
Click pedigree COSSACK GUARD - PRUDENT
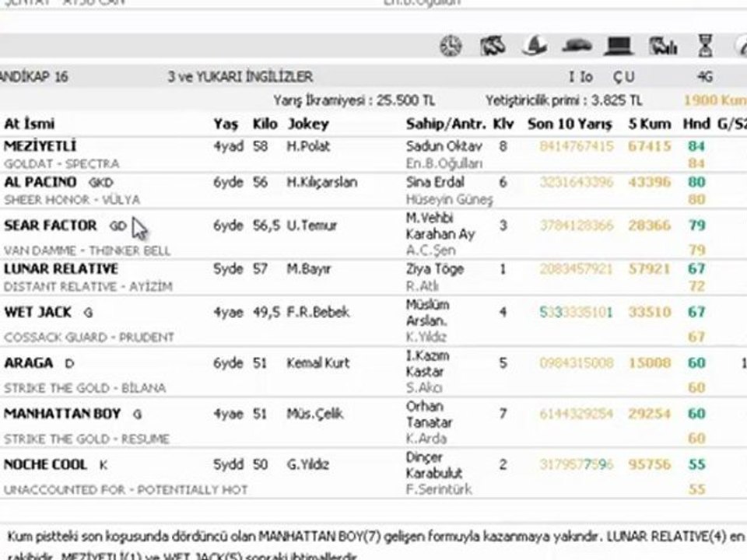pyautogui.click(x=89, y=337)
